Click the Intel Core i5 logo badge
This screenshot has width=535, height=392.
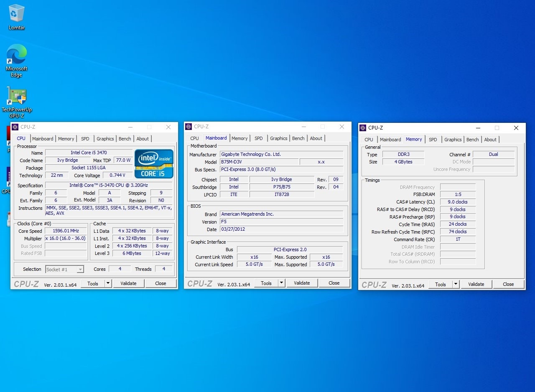(x=154, y=164)
